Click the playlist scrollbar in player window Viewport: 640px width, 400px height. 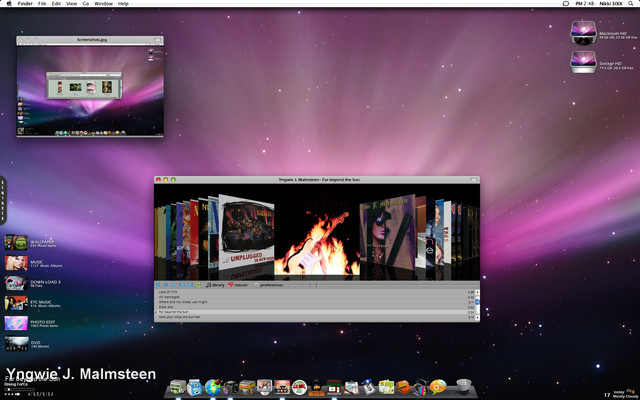(476, 300)
